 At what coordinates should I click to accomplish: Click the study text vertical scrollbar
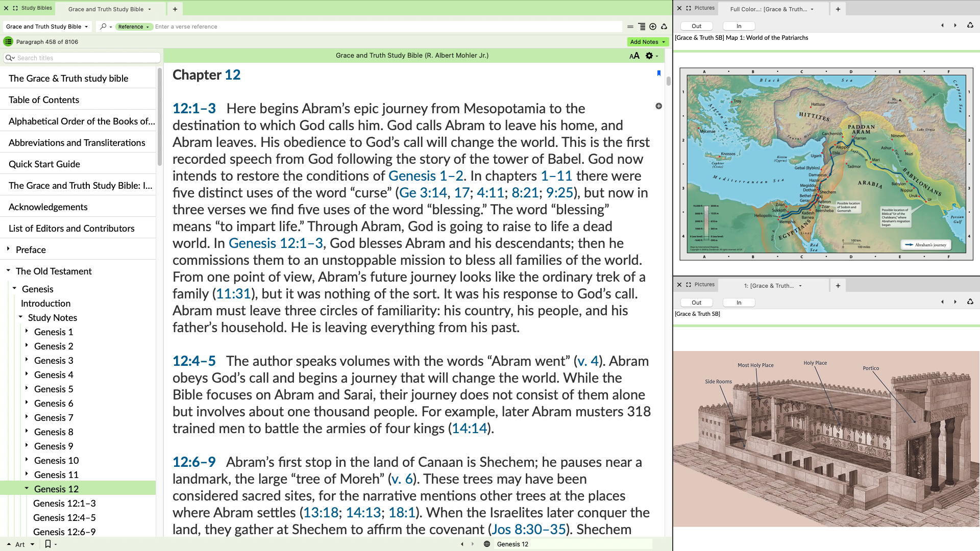[x=668, y=81]
